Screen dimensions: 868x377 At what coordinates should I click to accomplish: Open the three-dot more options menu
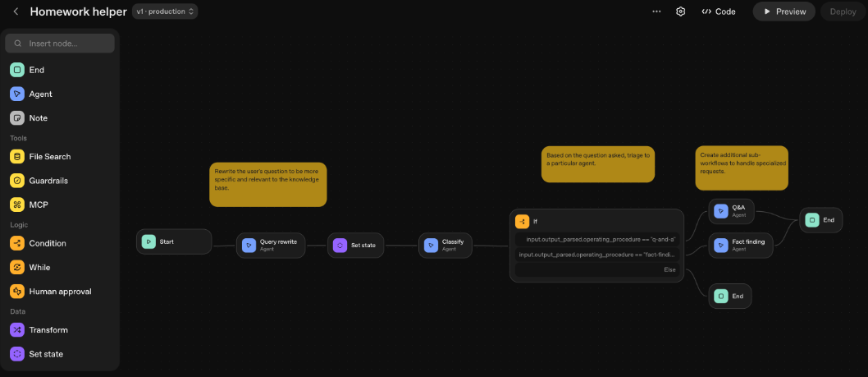click(656, 11)
